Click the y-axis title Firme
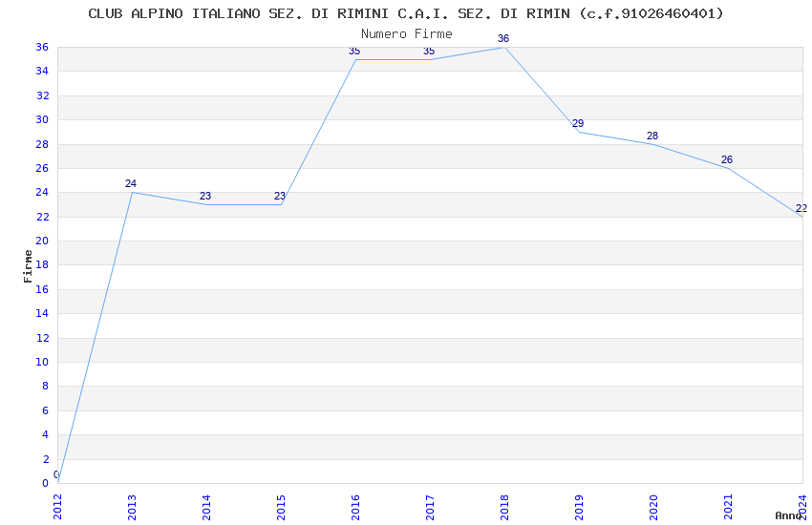Viewport: 812px width, 525px height. [28, 266]
